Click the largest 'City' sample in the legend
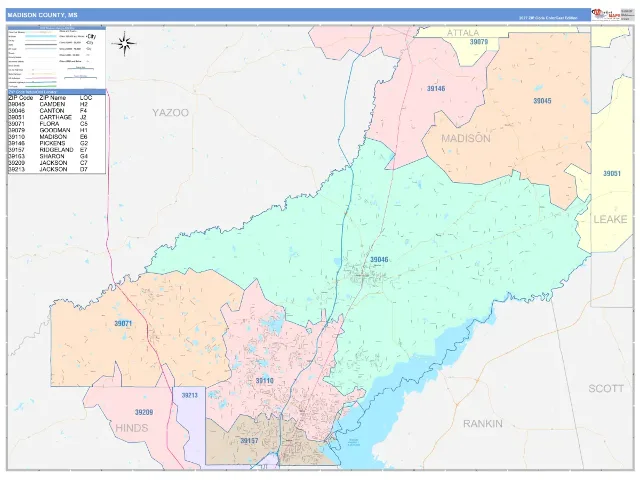This screenshot has height=480, width=640. 92,36
